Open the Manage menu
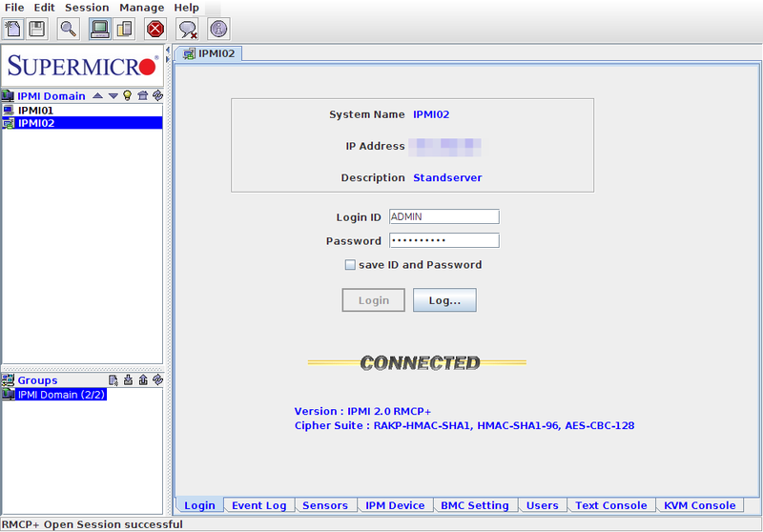 (x=141, y=8)
